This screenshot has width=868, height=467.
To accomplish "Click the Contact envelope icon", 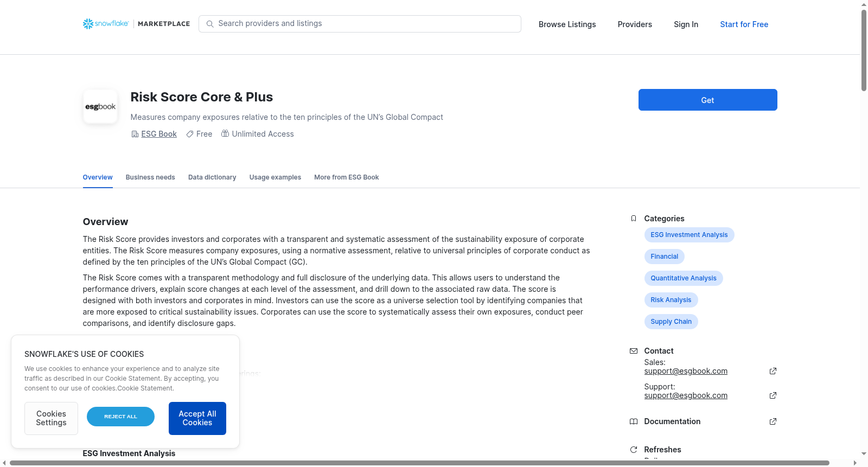I will click(633, 351).
